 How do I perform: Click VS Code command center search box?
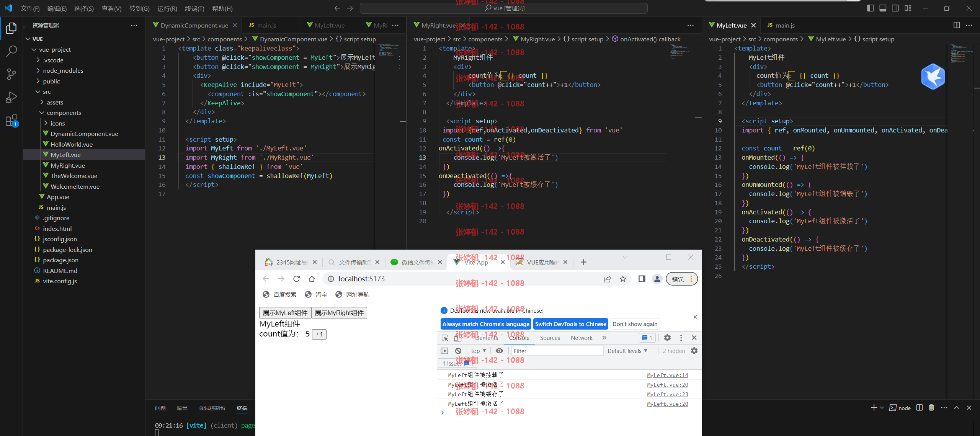click(x=504, y=8)
